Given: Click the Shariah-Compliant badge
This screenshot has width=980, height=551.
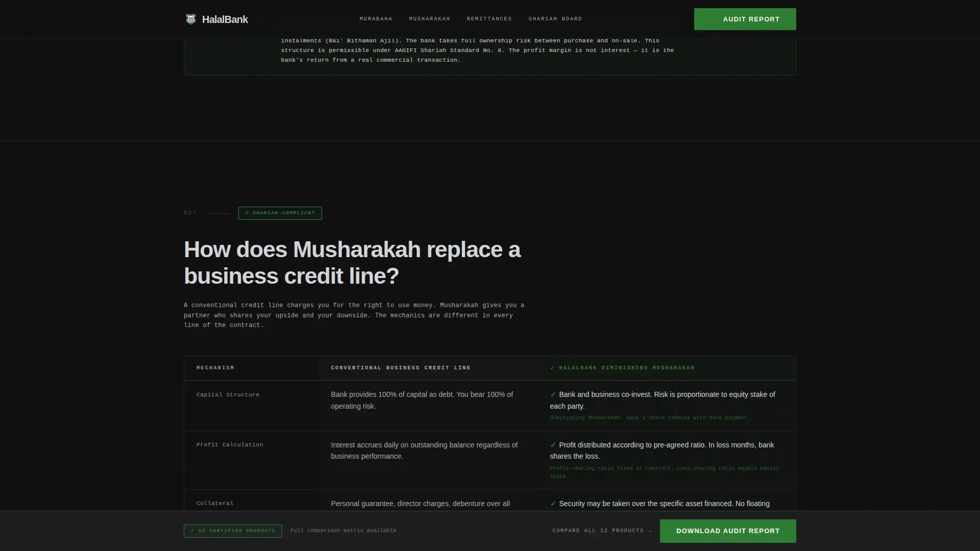Looking at the screenshot, I should pos(280,213).
